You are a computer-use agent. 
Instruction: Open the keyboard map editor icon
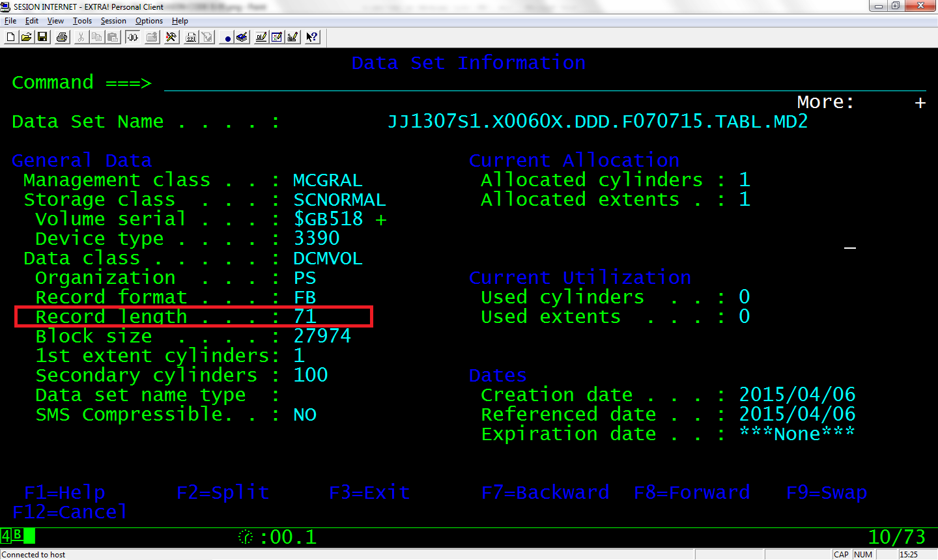[294, 37]
